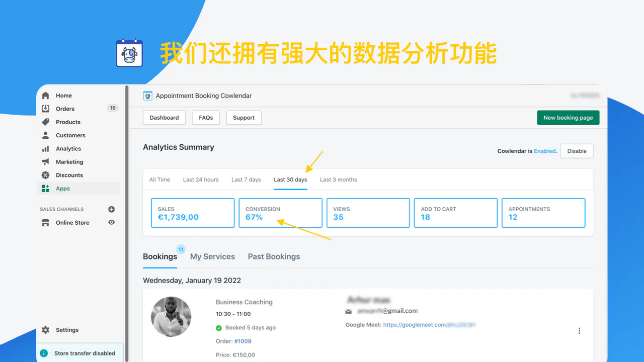Click the Support button
The image size is (644, 362).
click(244, 118)
